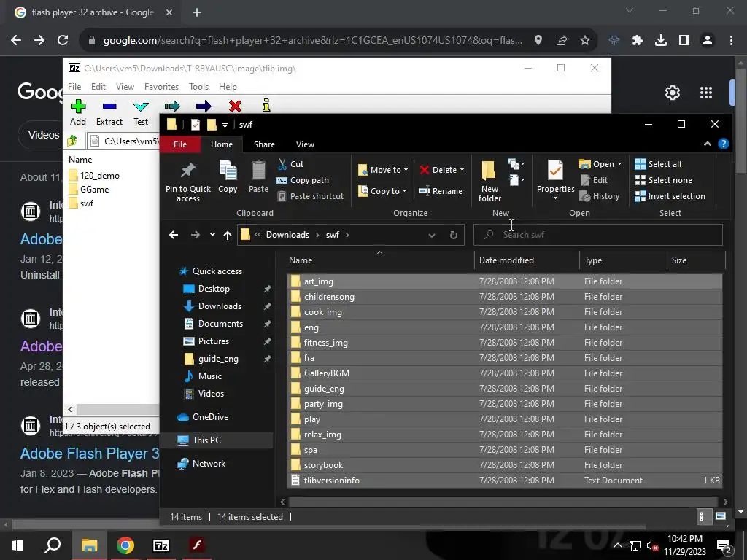Create a New folder from ribbon
Screen dimensions: 747x560
pos(489,182)
